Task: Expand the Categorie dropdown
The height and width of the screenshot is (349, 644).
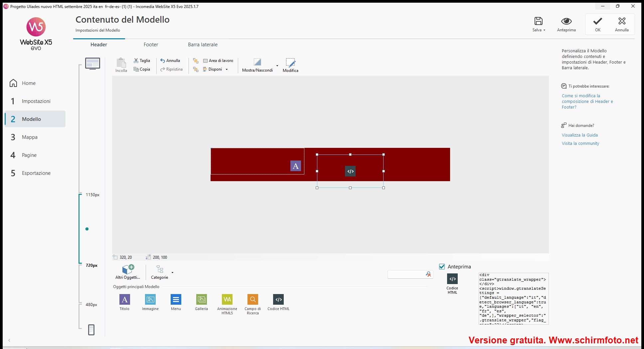Action: 172,272
